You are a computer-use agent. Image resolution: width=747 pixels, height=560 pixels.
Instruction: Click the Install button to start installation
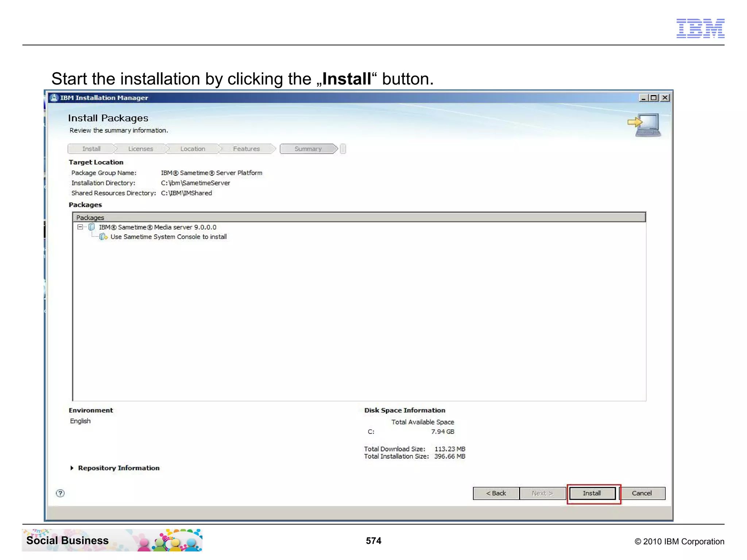point(592,493)
